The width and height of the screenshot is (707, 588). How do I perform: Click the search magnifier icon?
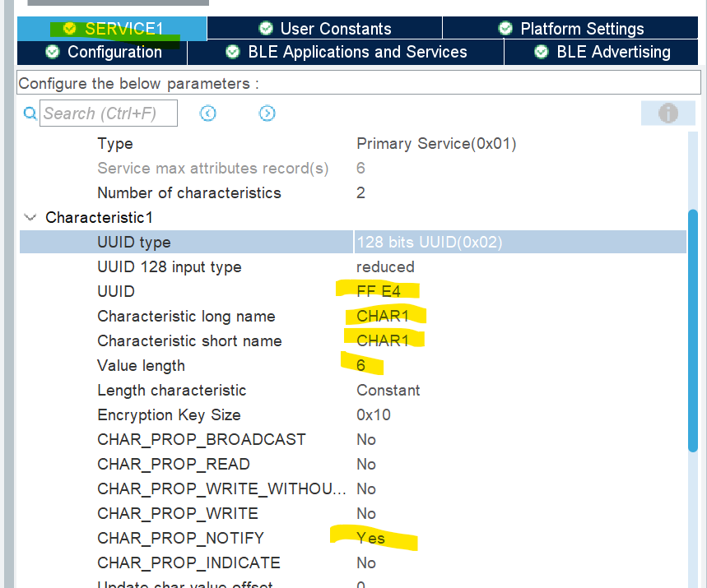click(30, 113)
